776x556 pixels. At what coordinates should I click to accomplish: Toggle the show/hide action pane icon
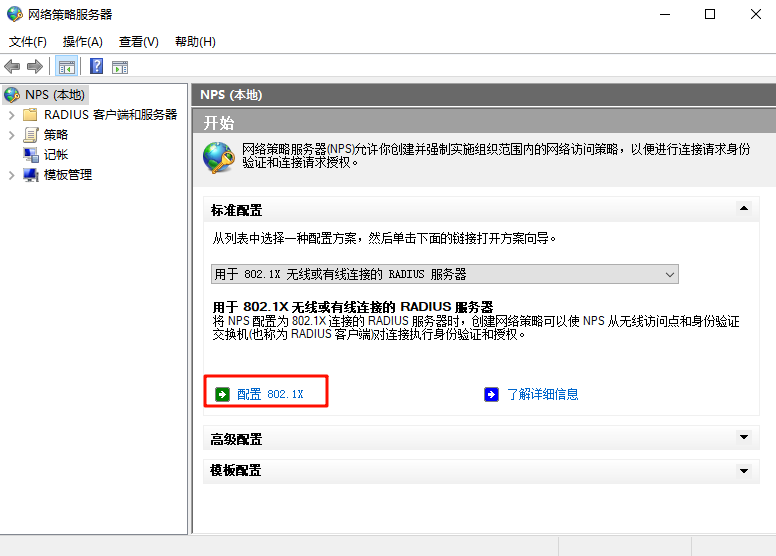[120, 67]
